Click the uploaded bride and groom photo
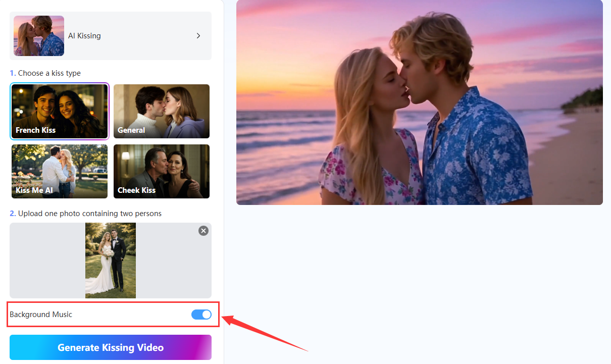This screenshot has width=611, height=364. pos(111,261)
